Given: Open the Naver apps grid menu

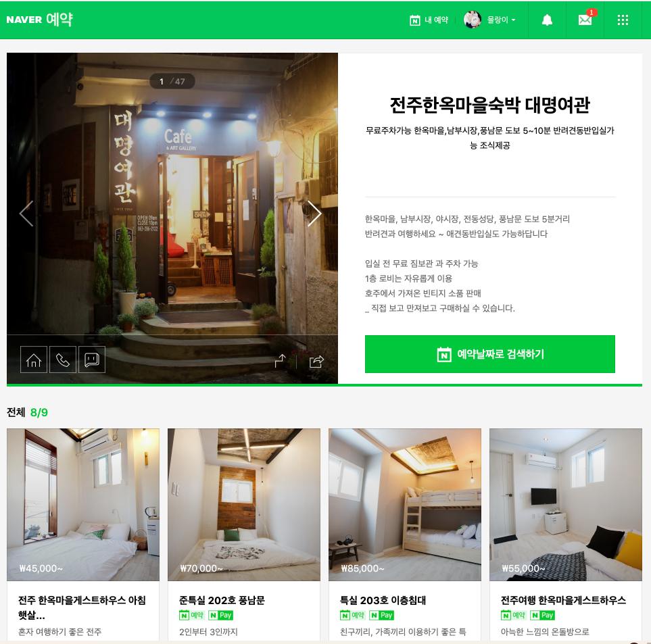Looking at the screenshot, I should [623, 20].
